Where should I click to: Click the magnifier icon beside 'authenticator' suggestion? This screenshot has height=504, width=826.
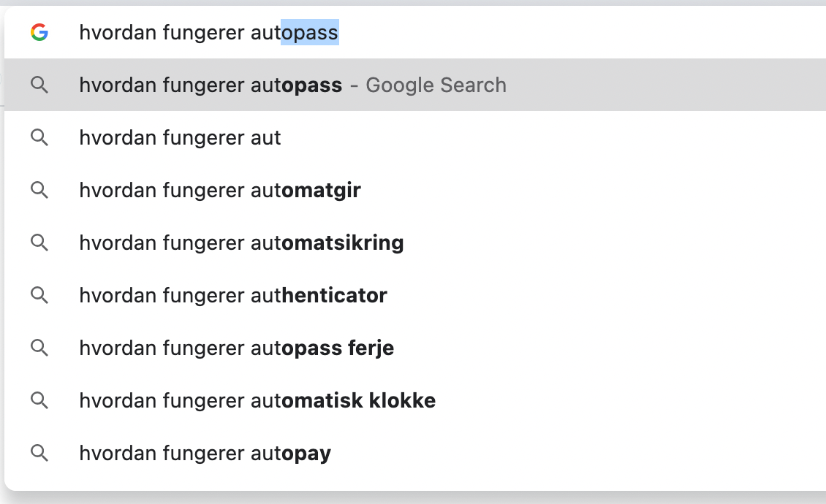tap(40, 295)
